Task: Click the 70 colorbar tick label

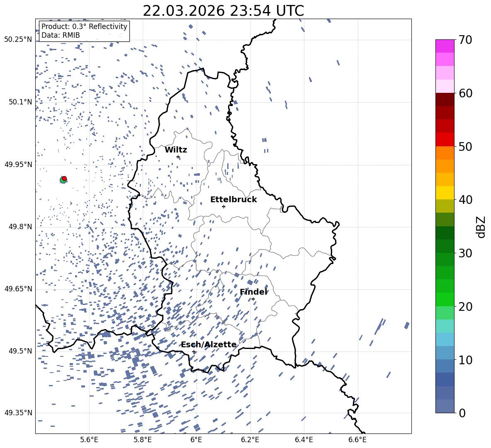Action: 465,40
